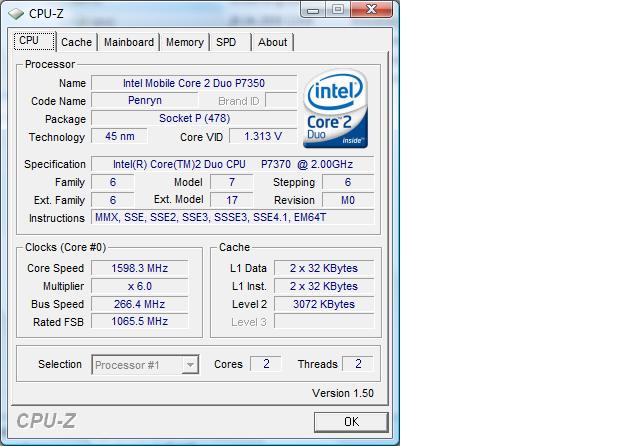The height and width of the screenshot is (446, 640).
Task: Click the Core VID value 1.313 V
Action: pos(263,136)
